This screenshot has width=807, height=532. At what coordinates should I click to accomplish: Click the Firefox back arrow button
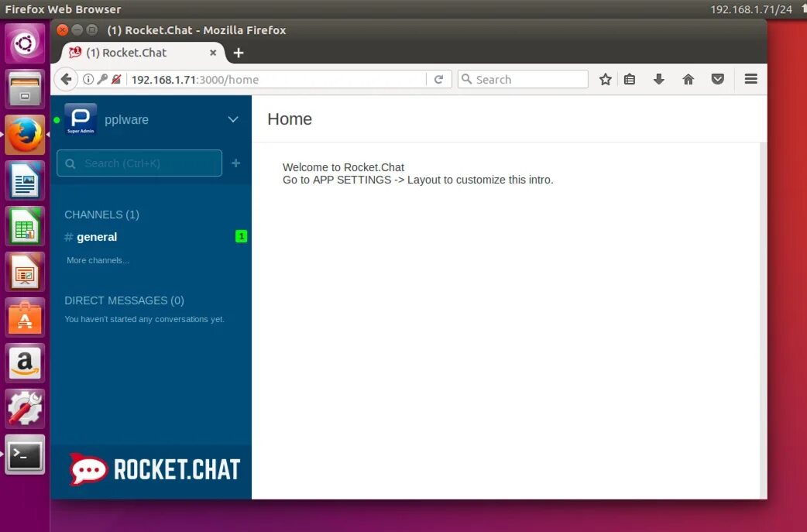(x=66, y=79)
